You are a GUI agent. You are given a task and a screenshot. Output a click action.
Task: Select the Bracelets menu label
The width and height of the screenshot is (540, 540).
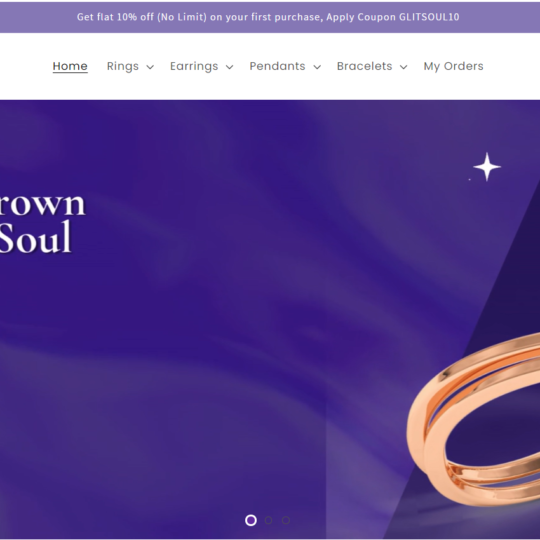click(x=364, y=66)
